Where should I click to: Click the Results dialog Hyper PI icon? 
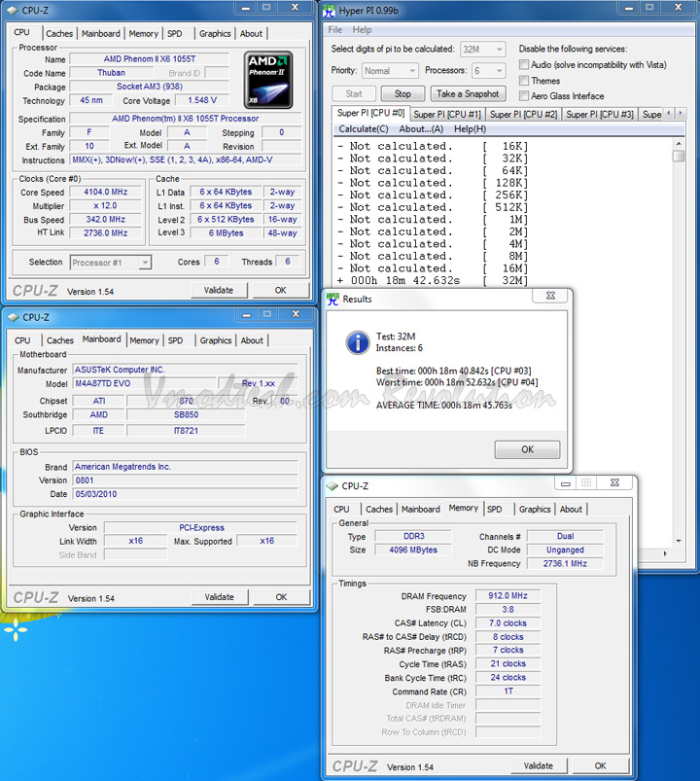pos(332,299)
